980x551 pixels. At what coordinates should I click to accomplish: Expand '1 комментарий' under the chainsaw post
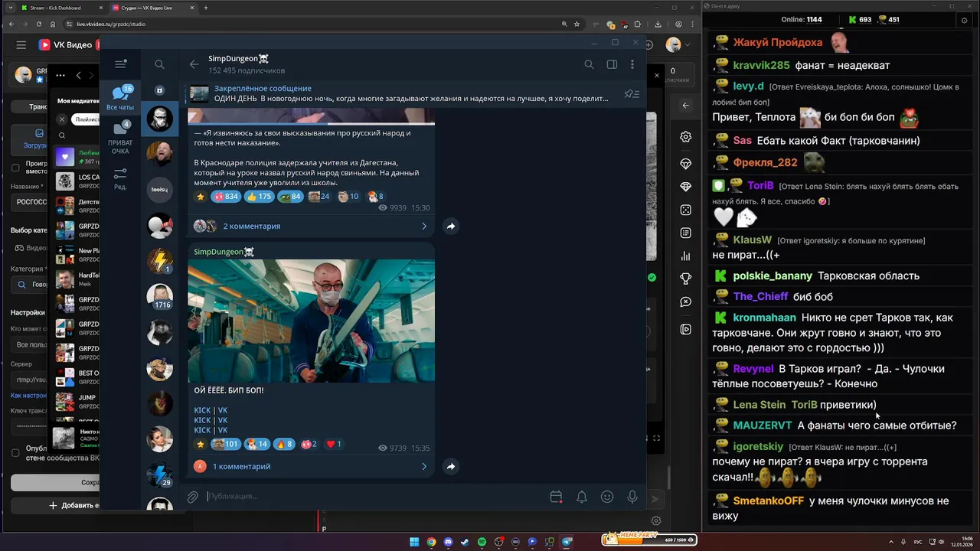[x=311, y=466]
